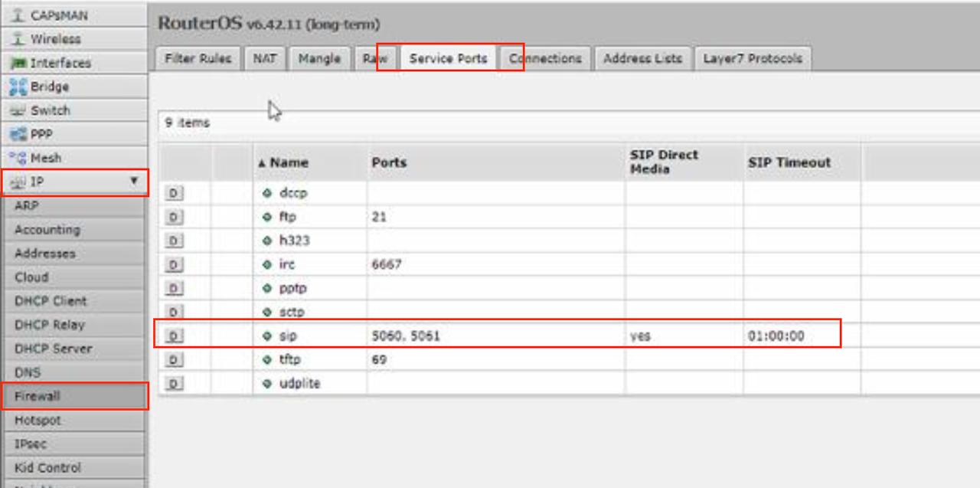The height and width of the screenshot is (488, 980).
Task: Sort by Ports column header
Action: (389, 162)
